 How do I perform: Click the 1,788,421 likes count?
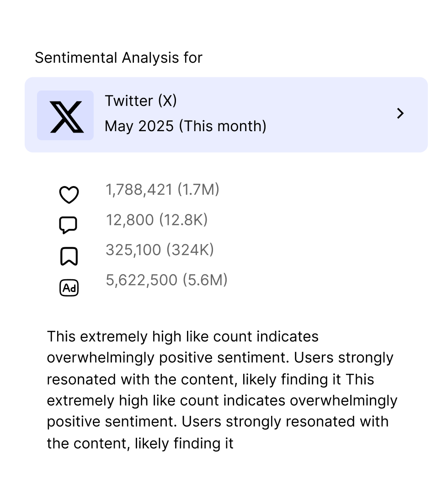(x=139, y=190)
